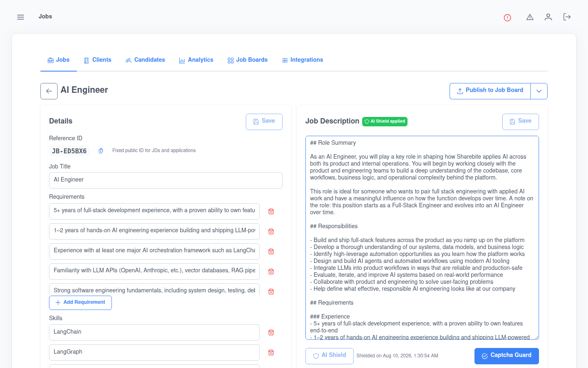The width and height of the screenshot is (588, 368).
Task: Edit the LangChain skill field
Action: tap(154, 332)
